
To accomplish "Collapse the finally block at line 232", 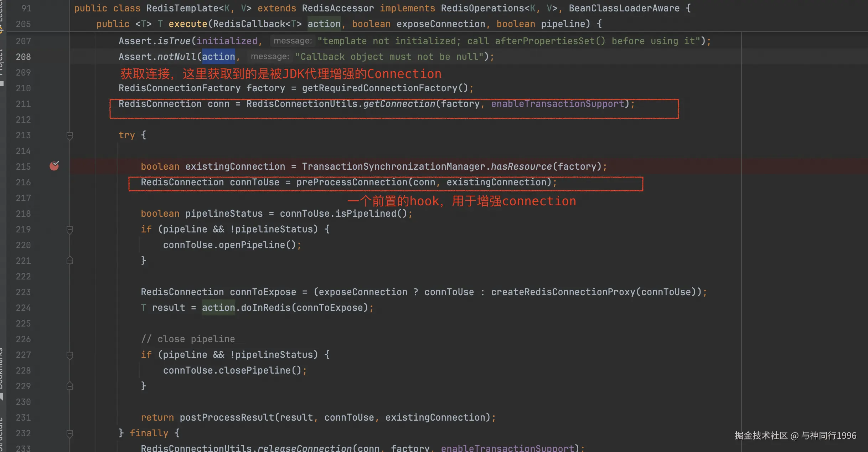I will point(70,433).
